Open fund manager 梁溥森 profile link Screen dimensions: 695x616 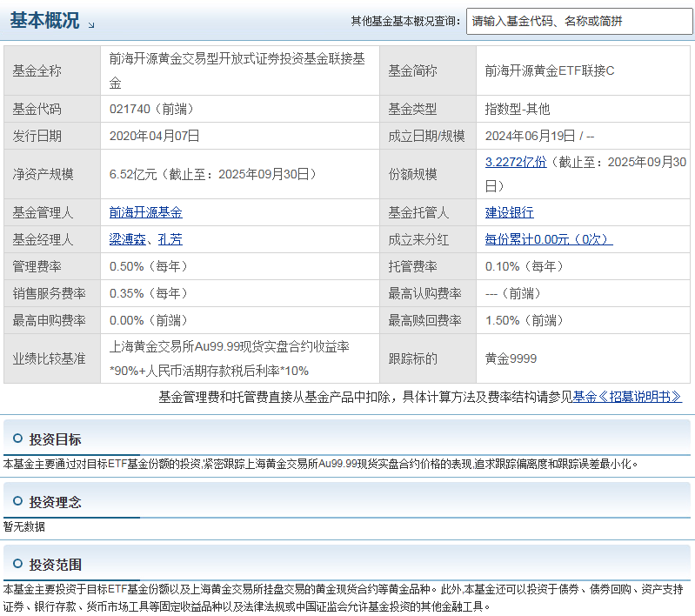pyautogui.click(x=128, y=239)
